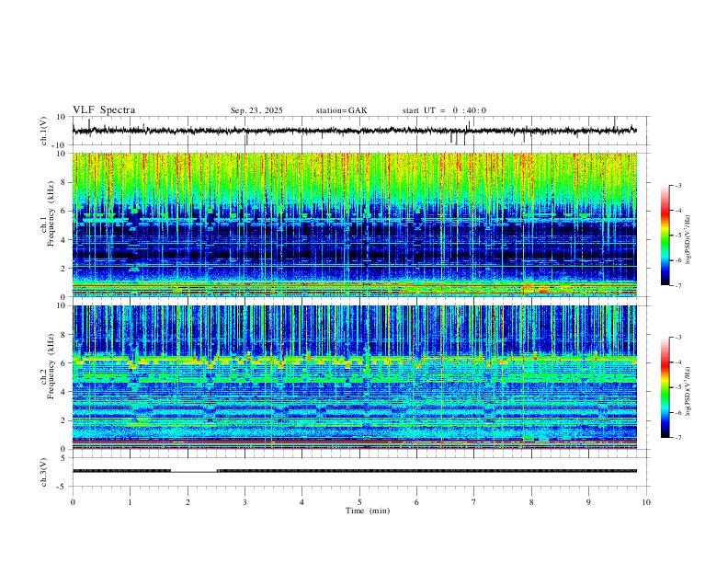Click the "VLF Spectra" plot title
This screenshot has height=563, width=728.
click(x=104, y=110)
